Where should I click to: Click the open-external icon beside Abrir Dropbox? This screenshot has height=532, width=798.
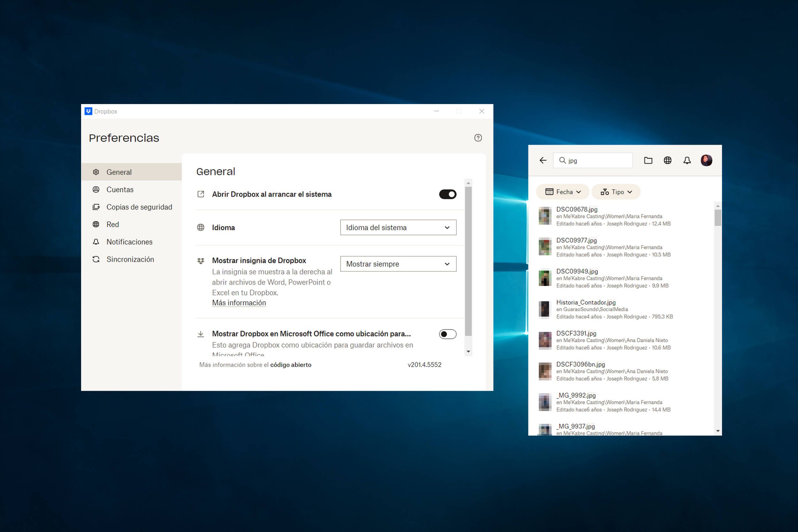(x=200, y=194)
